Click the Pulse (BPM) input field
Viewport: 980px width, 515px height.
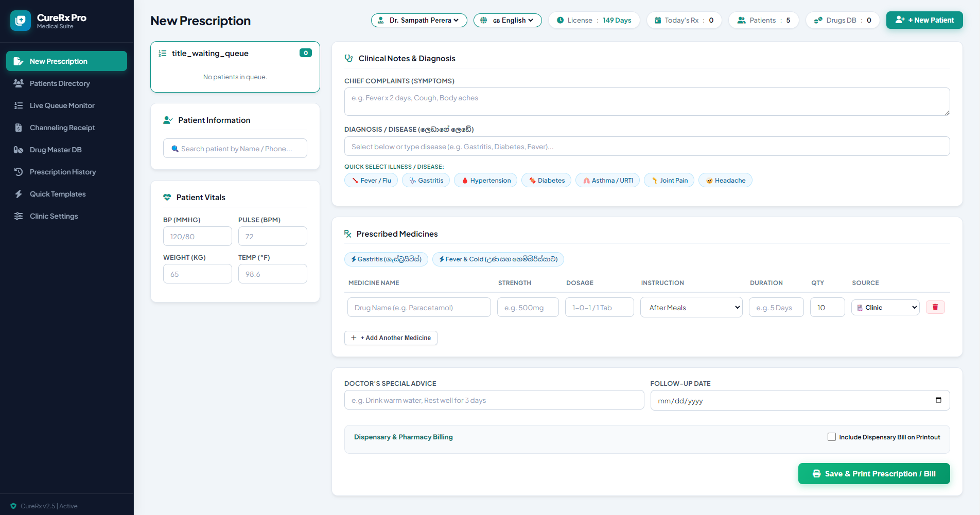(x=273, y=236)
